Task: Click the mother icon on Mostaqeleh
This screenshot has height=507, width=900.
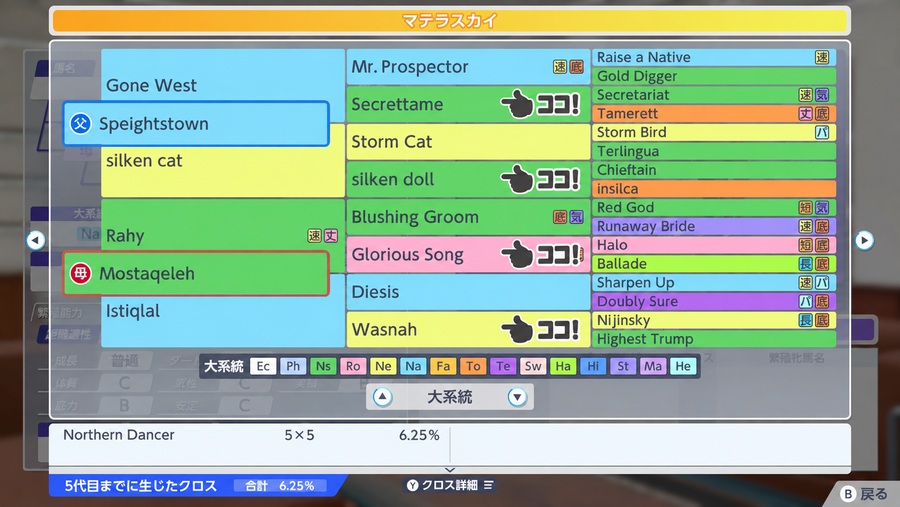Action: [x=80, y=273]
